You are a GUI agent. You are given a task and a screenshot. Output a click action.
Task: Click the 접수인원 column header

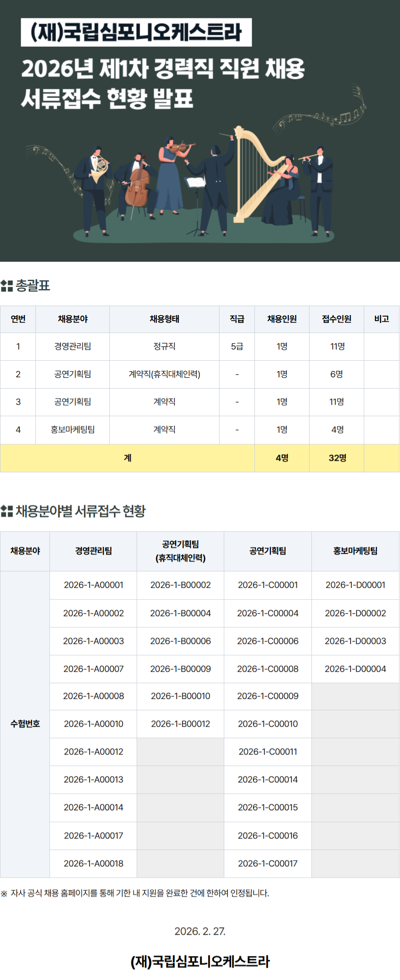click(336, 319)
